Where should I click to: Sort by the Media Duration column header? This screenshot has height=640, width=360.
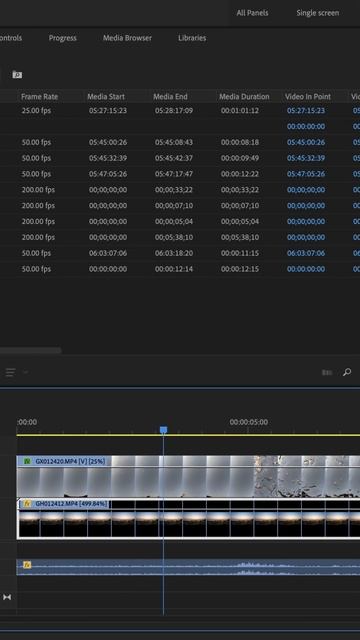244,97
